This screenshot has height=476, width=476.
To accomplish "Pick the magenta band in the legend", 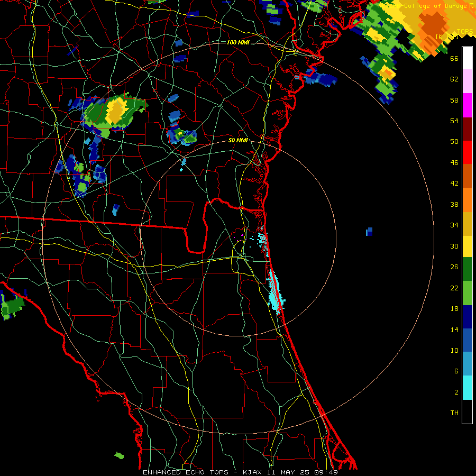I will [467, 105].
